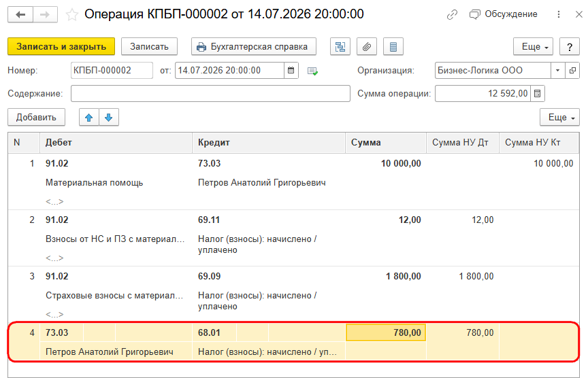The image size is (588, 378).
Task: Expand top Еще dropdown menu
Action: click(533, 46)
